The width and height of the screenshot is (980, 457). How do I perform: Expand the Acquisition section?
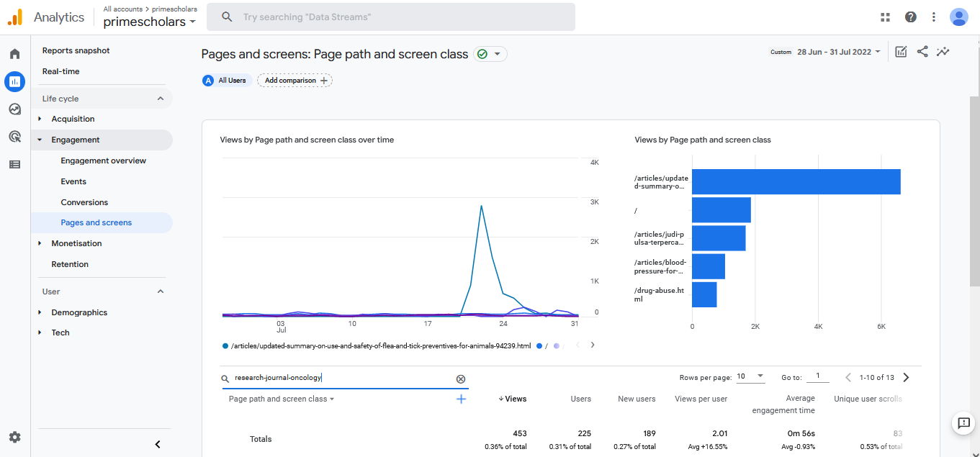pyautogui.click(x=73, y=119)
